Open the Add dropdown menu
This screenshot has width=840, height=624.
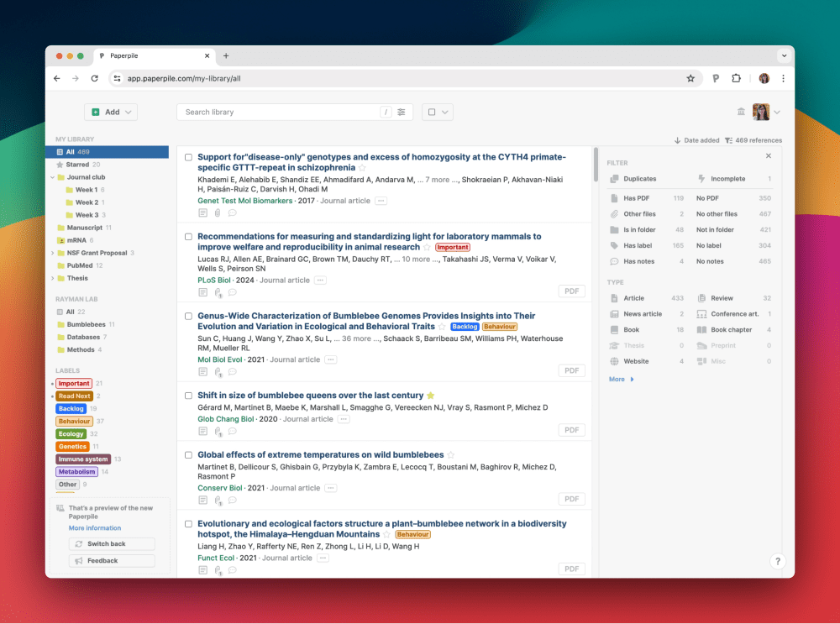tap(111, 112)
